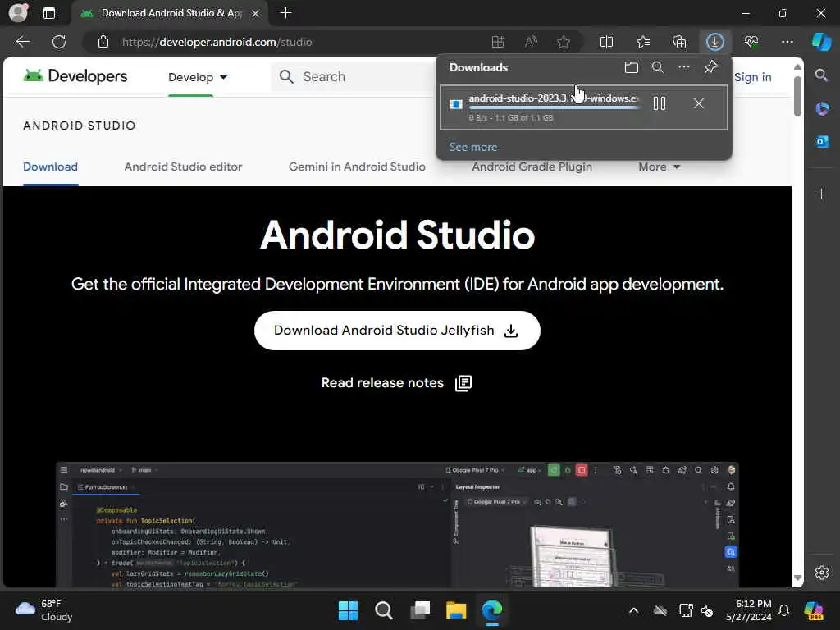Open File Explorer from taskbar
The height and width of the screenshot is (630, 840).
pos(456,610)
